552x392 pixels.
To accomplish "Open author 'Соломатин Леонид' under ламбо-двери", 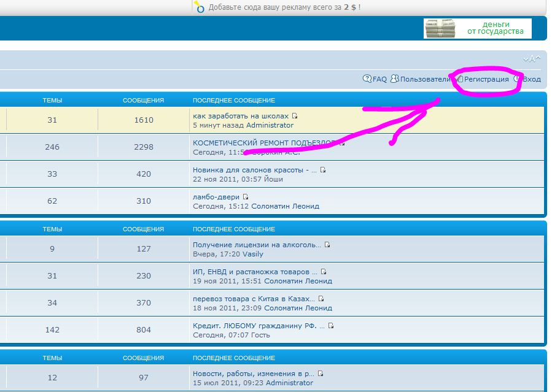I will coord(285,206).
